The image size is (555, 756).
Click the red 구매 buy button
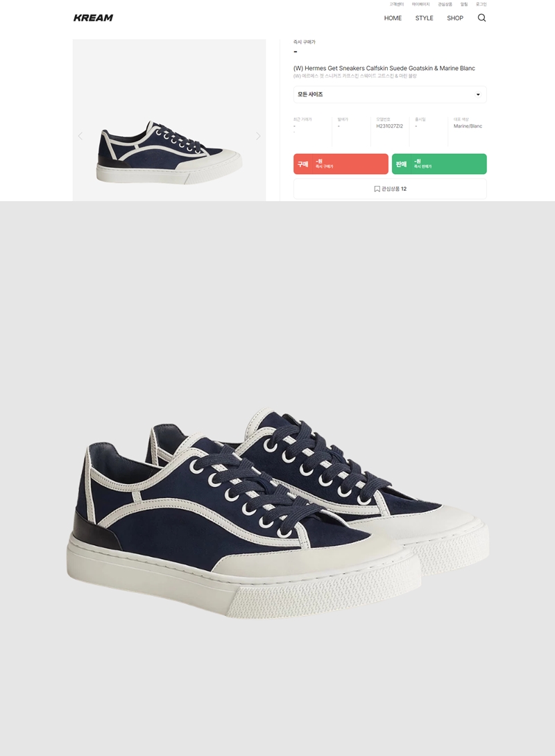pyautogui.click(x=341, y=164)
